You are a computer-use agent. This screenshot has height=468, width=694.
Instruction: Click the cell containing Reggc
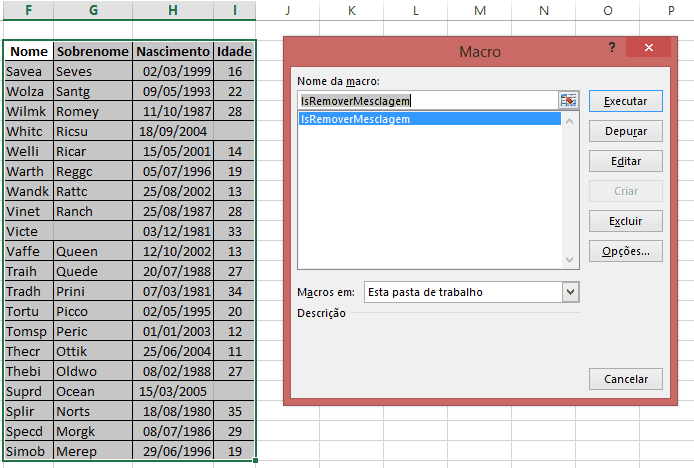93,171
